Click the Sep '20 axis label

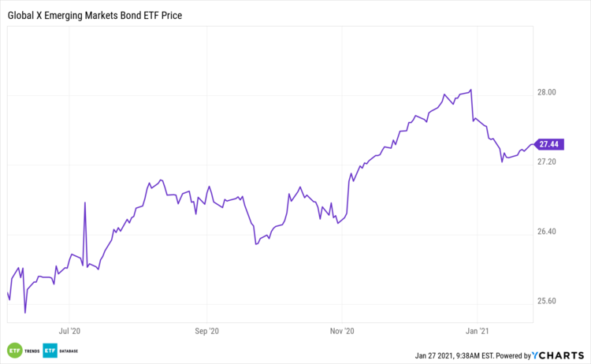tap(206, 331)
